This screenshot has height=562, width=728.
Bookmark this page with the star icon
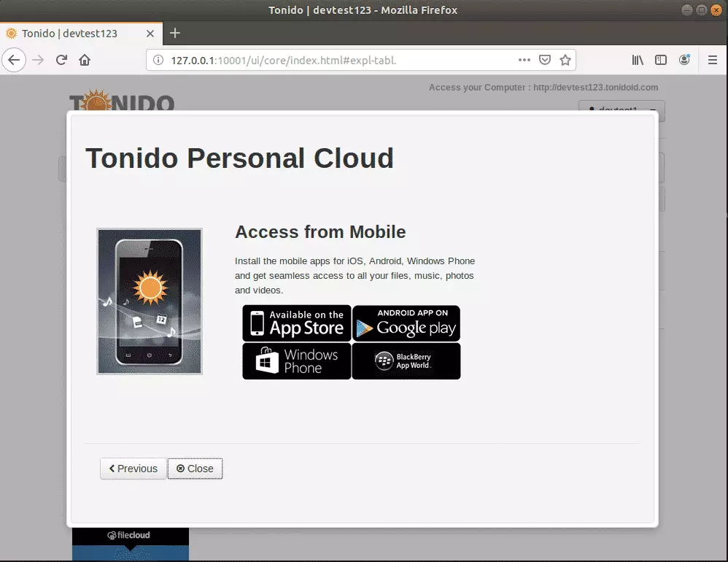[x=565, y=60]
